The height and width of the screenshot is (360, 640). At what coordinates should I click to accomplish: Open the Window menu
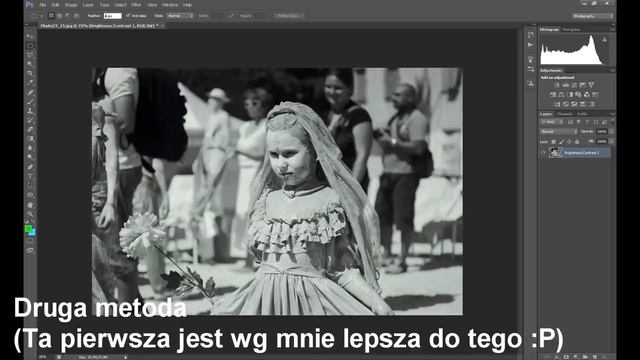coord(170,5)
